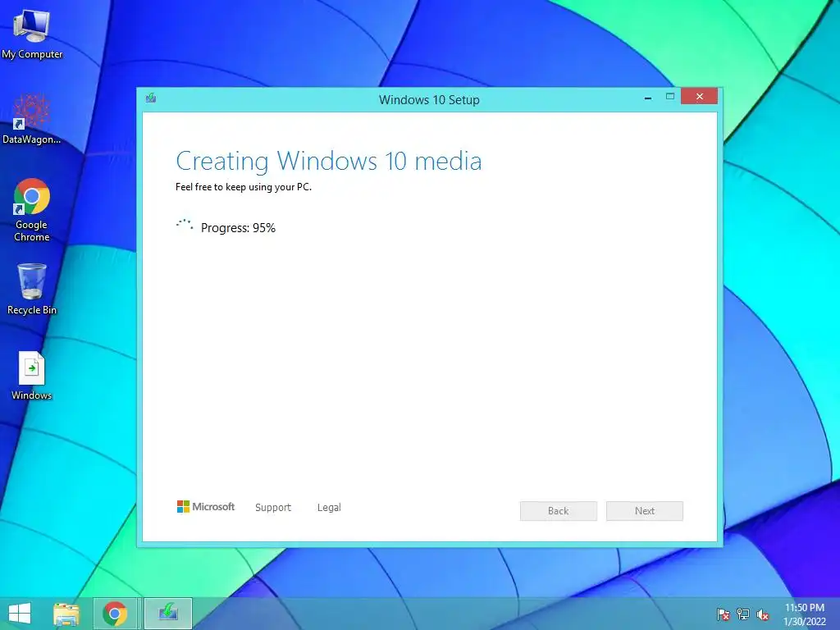Minimize the Windows 10 Setup window
The image size is (840, 630).
coord(648,98)
